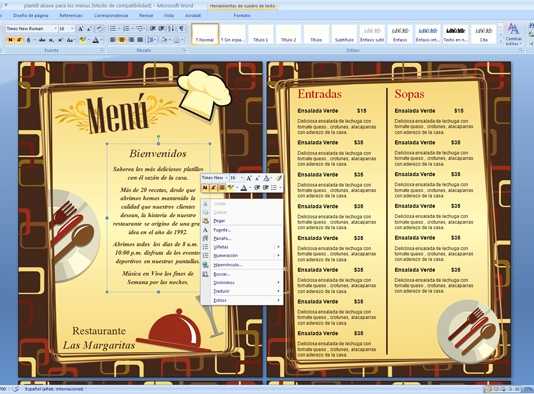This screenshot has width=534, height=394.
Task: Click the ribbon text highlight color icon
Action: [x=82, y=40]
